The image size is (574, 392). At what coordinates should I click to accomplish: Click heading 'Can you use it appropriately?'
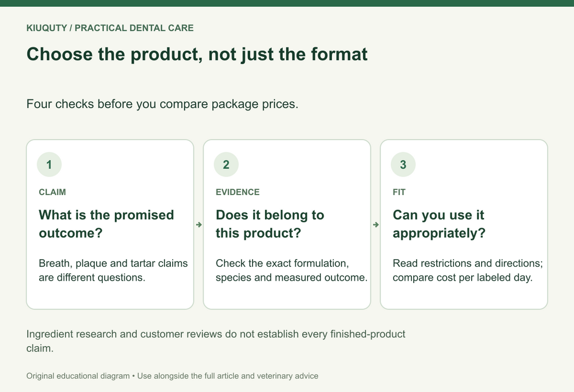click(439, 224)
